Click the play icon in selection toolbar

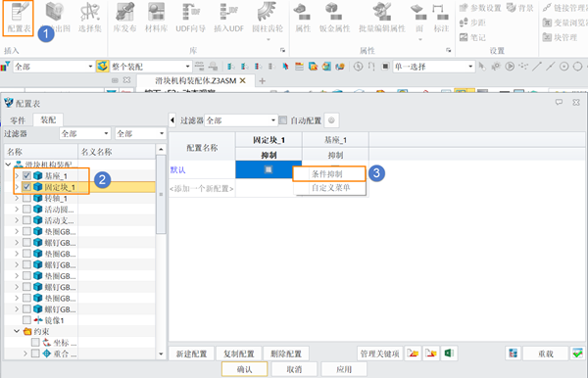pyautogui.click(x=510, y=67)
